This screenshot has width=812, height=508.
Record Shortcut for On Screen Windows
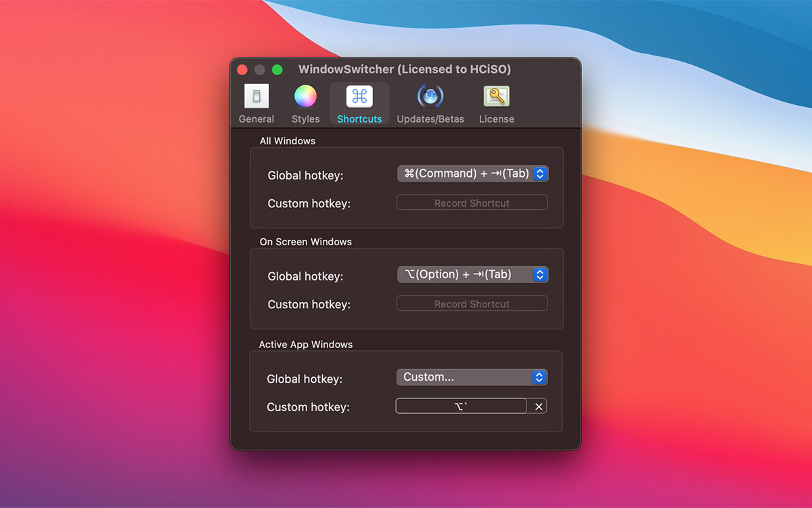472,303
